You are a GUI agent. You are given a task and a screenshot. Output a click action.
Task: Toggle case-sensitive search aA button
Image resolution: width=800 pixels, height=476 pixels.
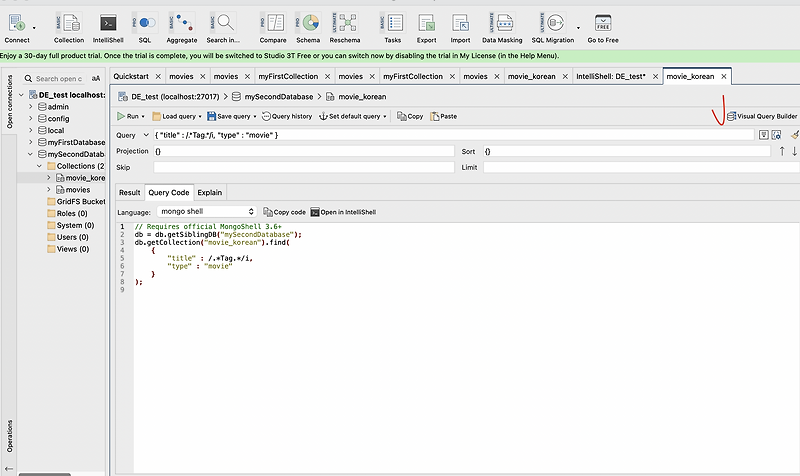(x=96, y=78)
